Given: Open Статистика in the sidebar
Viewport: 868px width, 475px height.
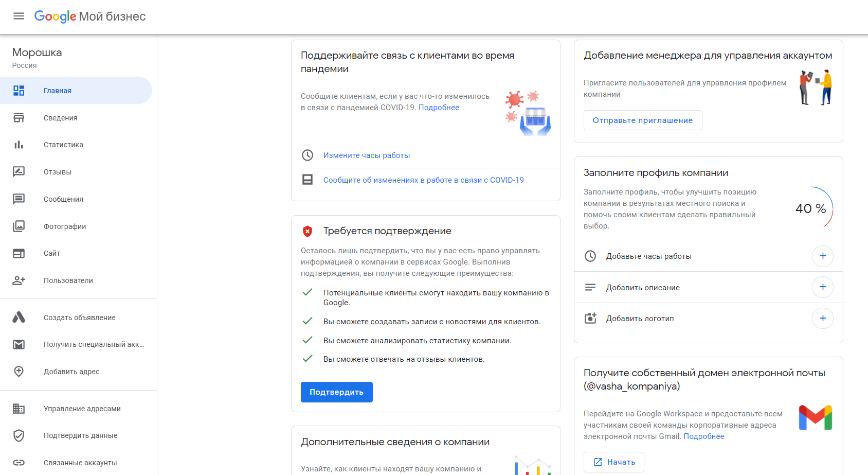Looking at the screenshot, I should pyautogui.click(x=76, y=145).
